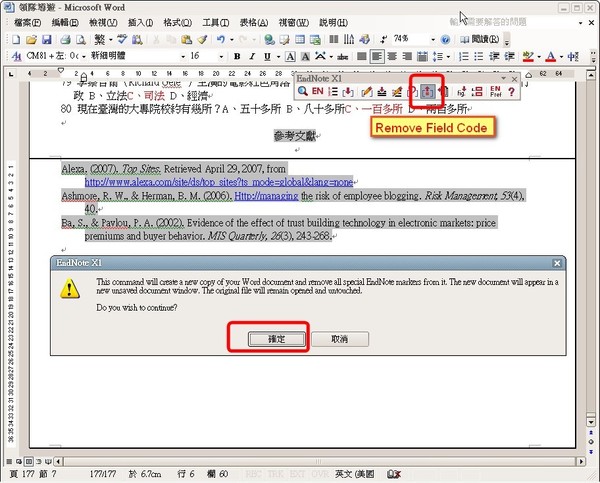The height and width of the screenshot is (483, 600).
Task: Open the font size dropdown
Action: point(221,57)
